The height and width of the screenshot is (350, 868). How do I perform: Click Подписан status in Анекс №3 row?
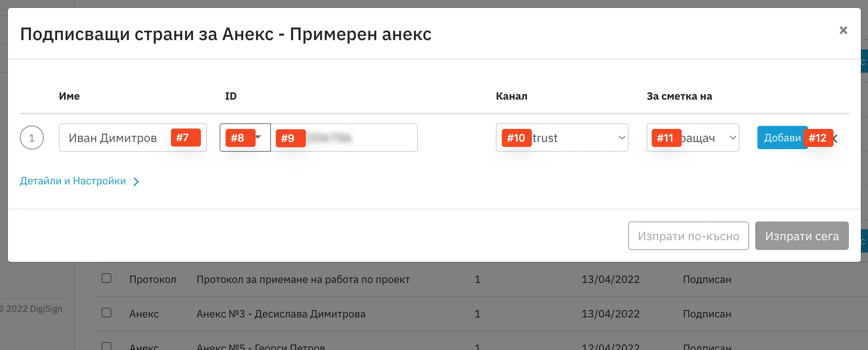coord(707,314)
